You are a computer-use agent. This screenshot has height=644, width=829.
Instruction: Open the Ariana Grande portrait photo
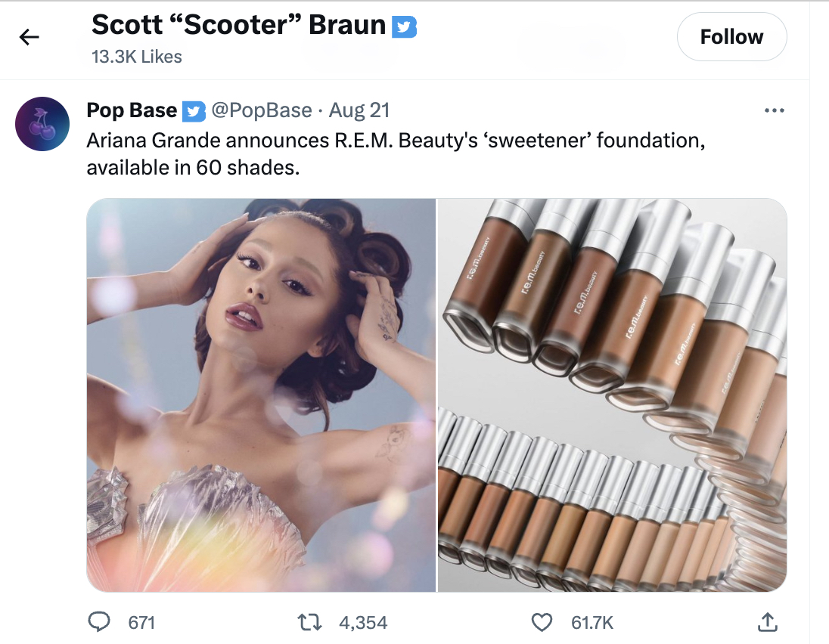pos(261,395)
